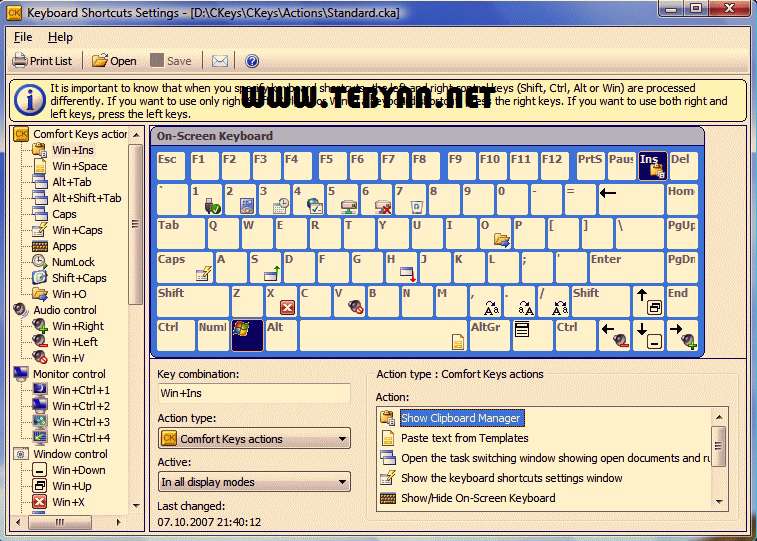Image resolution: width=757 pixels, height=541 pixels.
Task: Click the Tab key on on-screen keyboard
Action: pyautogui.click(x=181, y=233)
